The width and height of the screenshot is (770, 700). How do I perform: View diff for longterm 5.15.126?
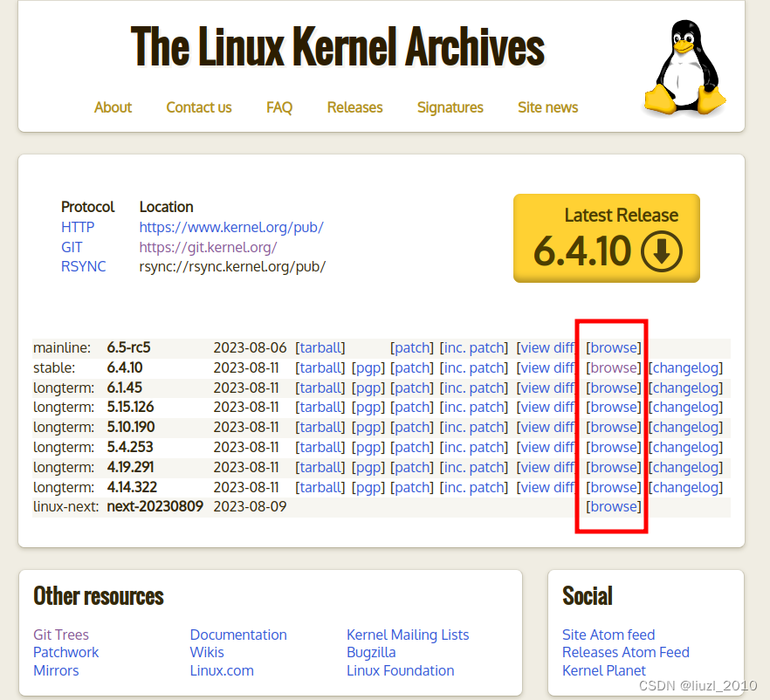[547, 407]
